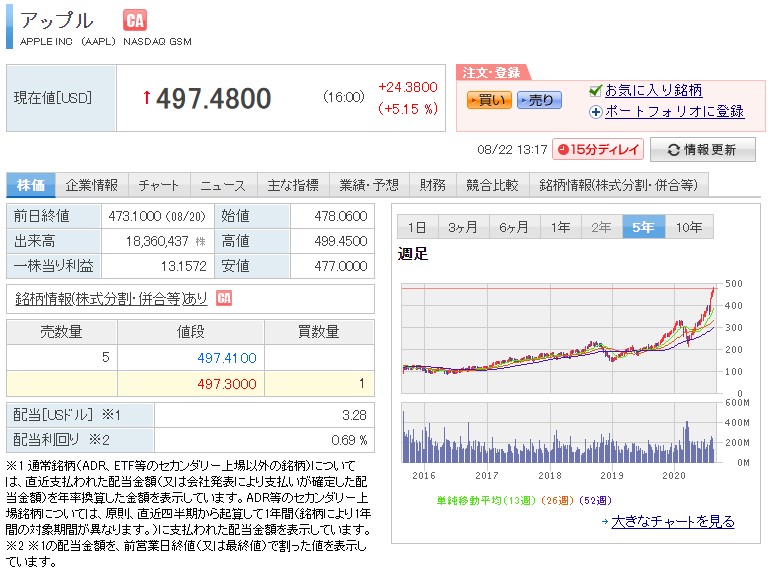Image resolution: width=771 pixels, height=569 pixels.
Task: Click the red CA badge beside アップル
Action: point(135,21)
